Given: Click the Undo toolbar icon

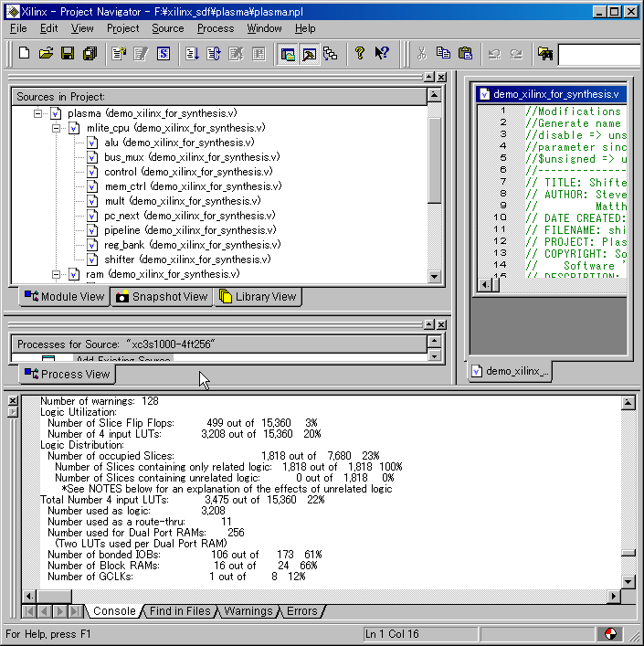Looking at the screenshot, I should point(494,54).
